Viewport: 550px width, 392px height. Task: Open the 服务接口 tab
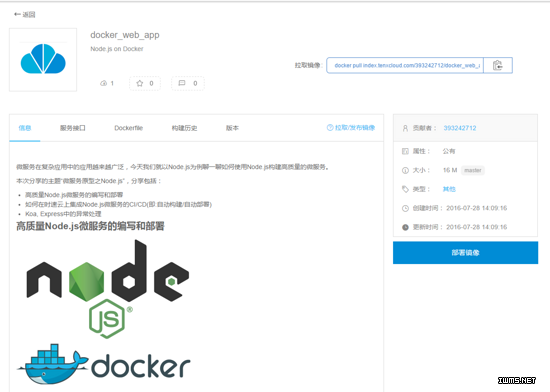[x=73, y=128]
